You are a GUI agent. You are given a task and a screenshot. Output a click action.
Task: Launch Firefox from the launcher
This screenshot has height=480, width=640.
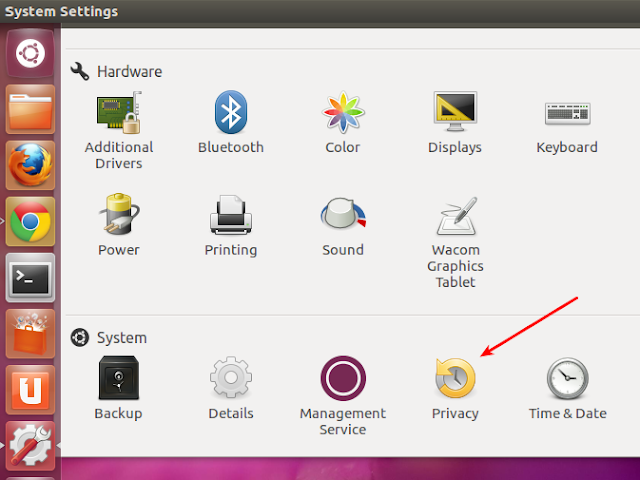pyautogui.click(x=30, y=165)
